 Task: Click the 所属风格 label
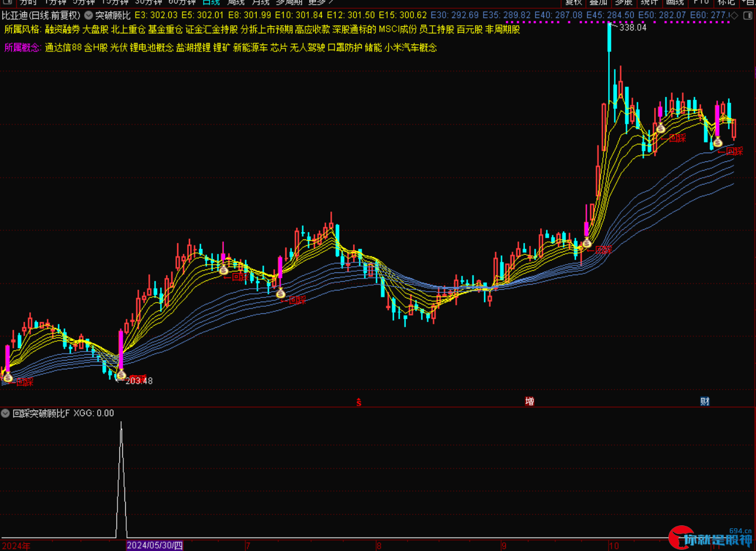(x=22, y=29)
